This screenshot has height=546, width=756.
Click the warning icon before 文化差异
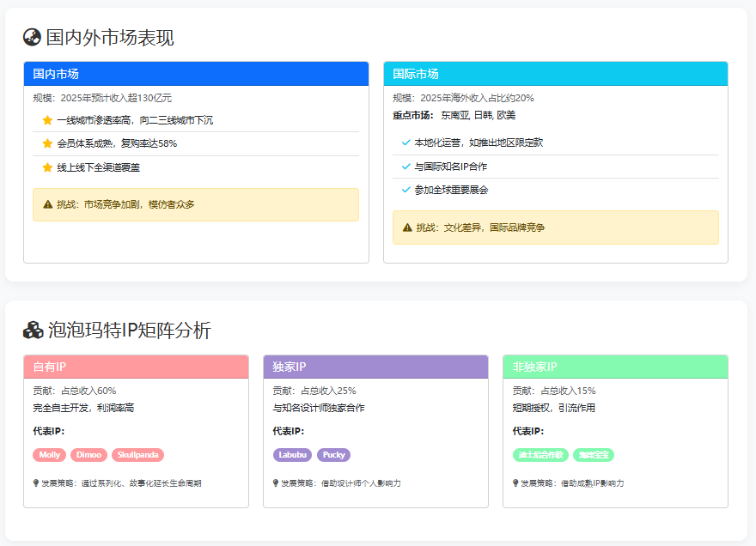click(407, 227)
